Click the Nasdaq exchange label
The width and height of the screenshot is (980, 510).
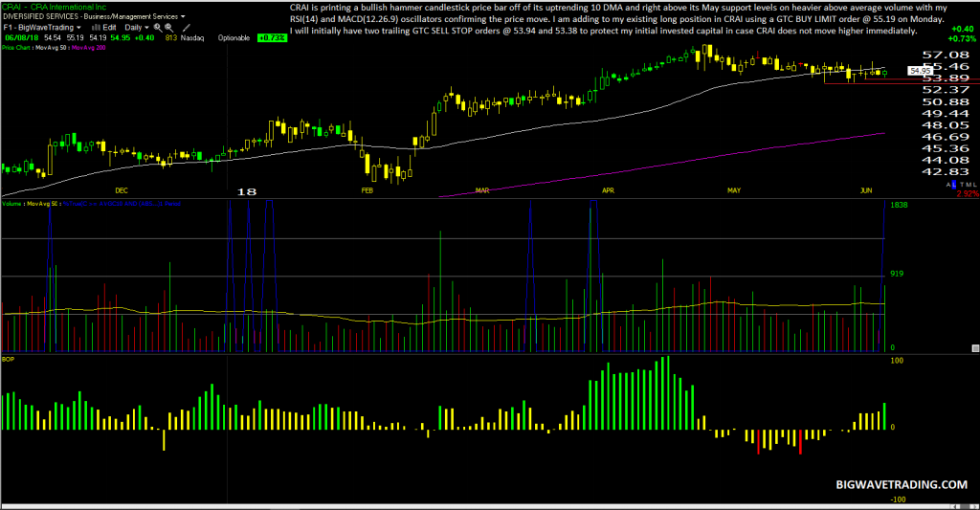[192, 38]
